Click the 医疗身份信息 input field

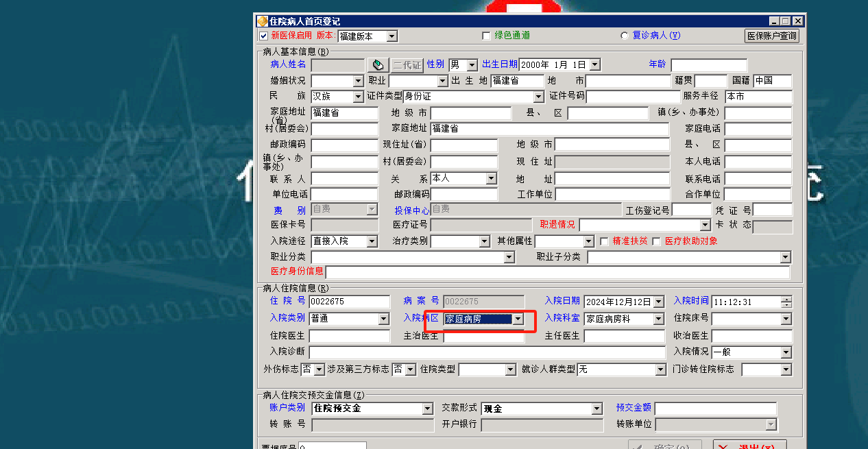(557, 272)
